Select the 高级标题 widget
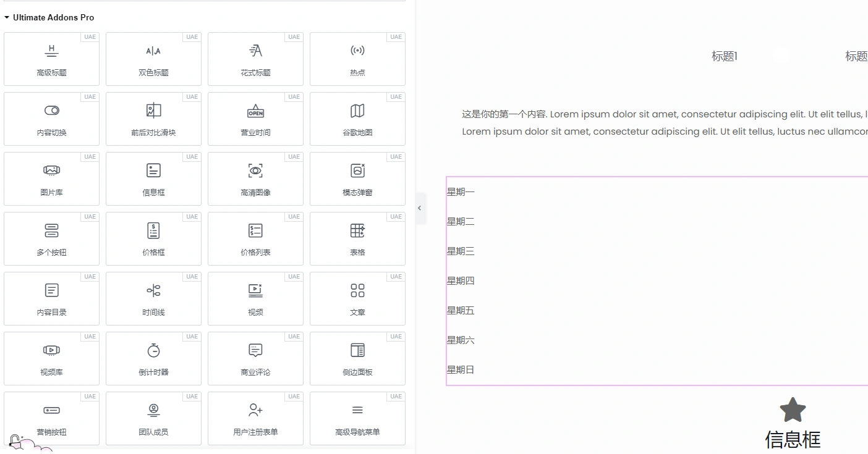The width and height of the screenshot is (868, 454). pos(51,59)
